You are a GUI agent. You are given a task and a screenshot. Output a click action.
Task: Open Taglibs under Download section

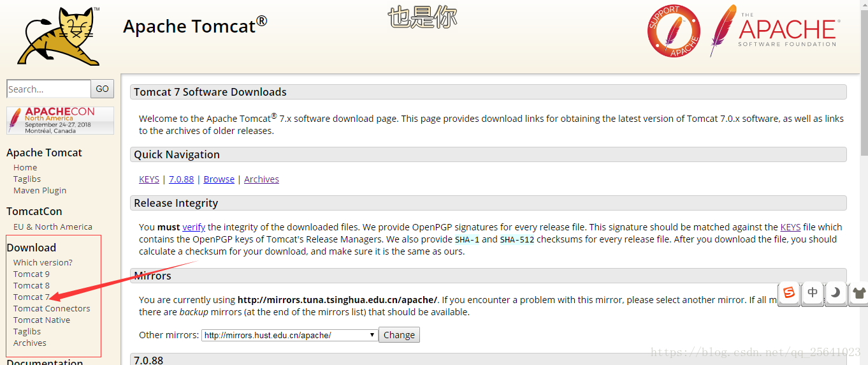[27, 331]
